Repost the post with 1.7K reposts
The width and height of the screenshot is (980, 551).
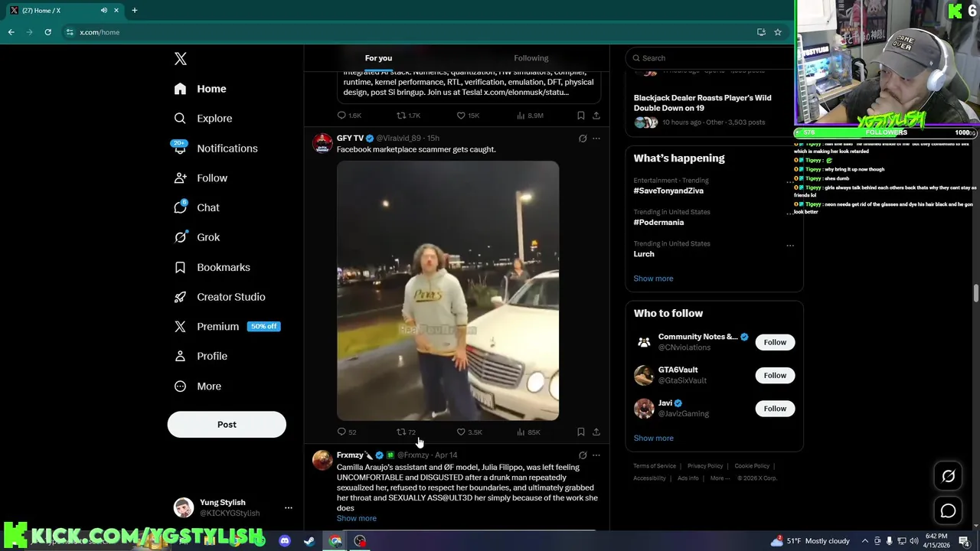pyautogui.click(x=408, y=116)
